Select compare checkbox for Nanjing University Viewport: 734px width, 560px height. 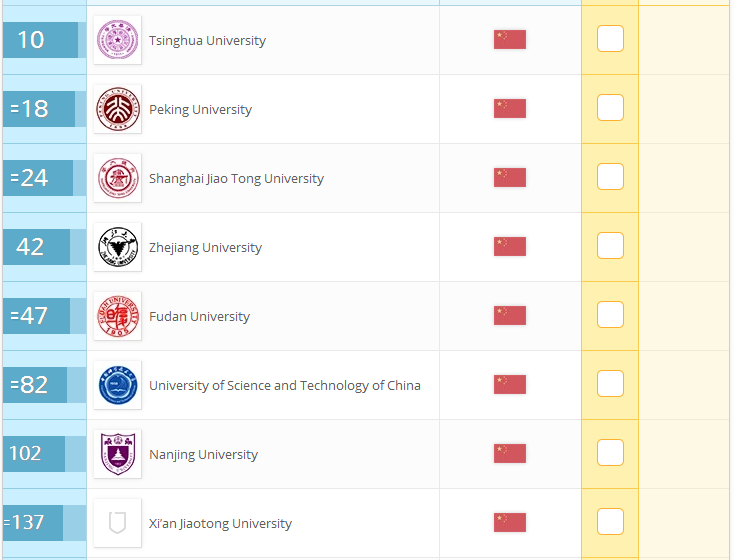pos(610,452)
